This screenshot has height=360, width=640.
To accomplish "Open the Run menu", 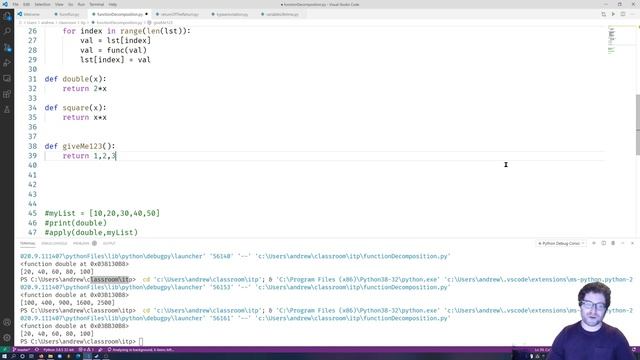I will click(x=81, y=4).
